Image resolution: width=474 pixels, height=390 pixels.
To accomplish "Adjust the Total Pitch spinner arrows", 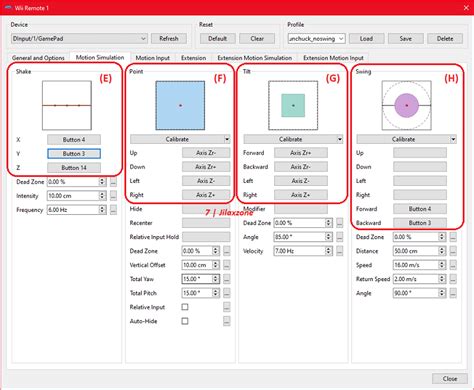I will coord(216,293).
